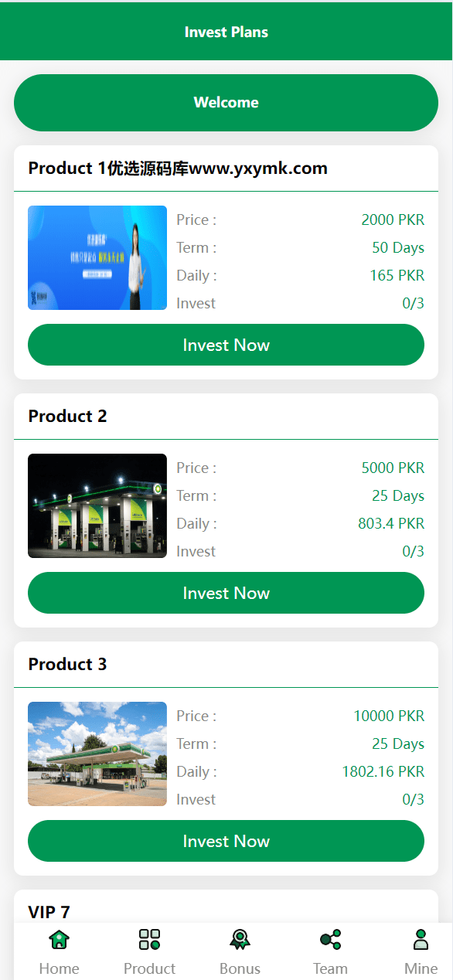Tap the Mine person icon
This screenshot has width=453, height=980.
click(x=421, y=940)
